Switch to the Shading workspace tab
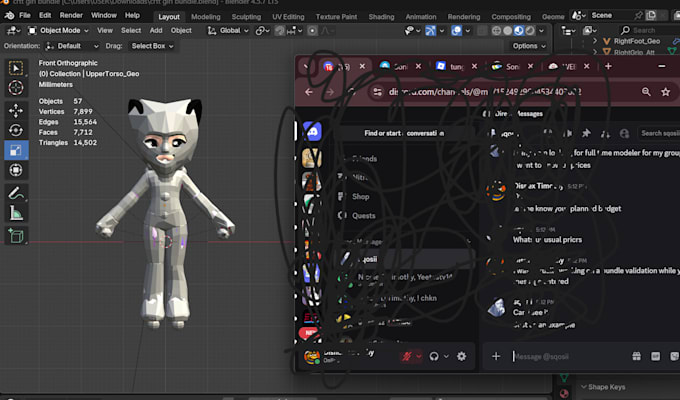The image size is (680, 400). (381, 17)
